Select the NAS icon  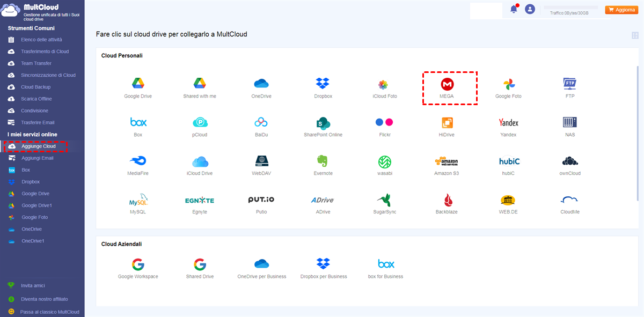tap(570, 122)
